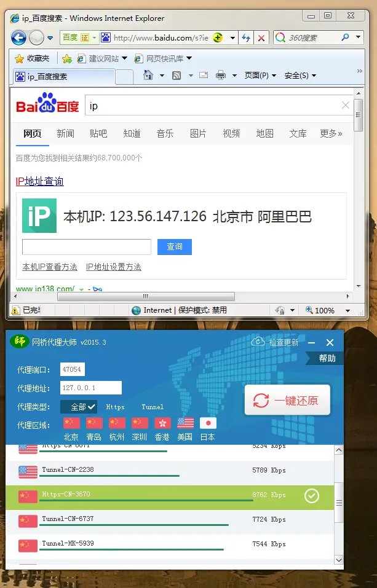The width and height of the screenshot is (377, 588).
Task: Click the 代理端口 field showing 47054
Action: 72,369
